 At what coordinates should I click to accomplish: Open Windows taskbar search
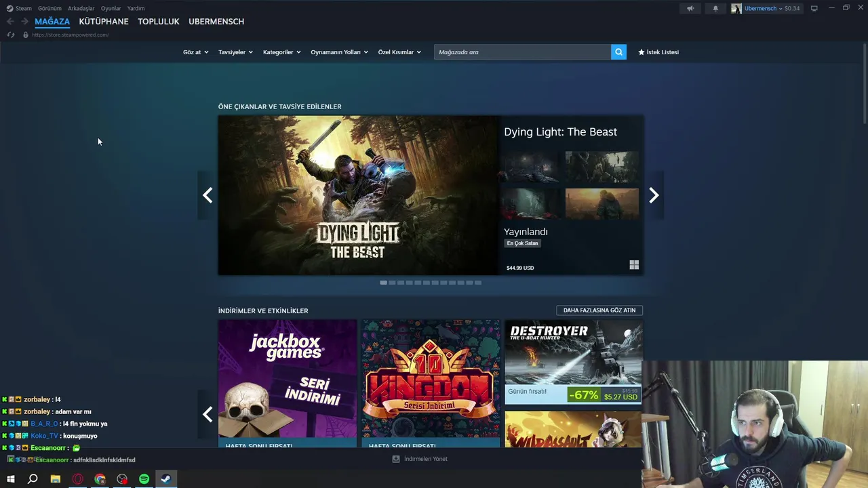tap(33, 479)
